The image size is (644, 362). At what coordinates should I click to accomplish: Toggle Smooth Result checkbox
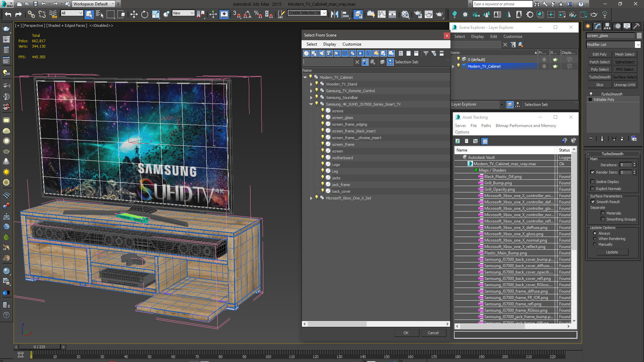[593, 202]
